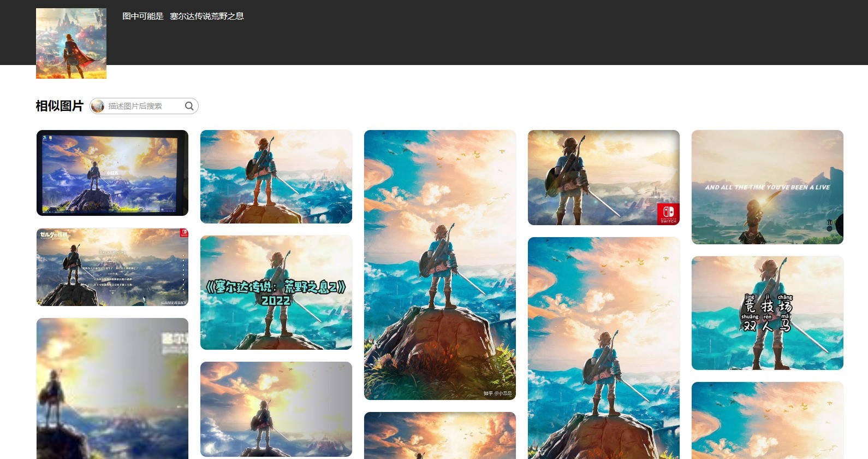Click the magnifier search icon
This screenshot has width=868, height=459.
(x=189, y=106)
